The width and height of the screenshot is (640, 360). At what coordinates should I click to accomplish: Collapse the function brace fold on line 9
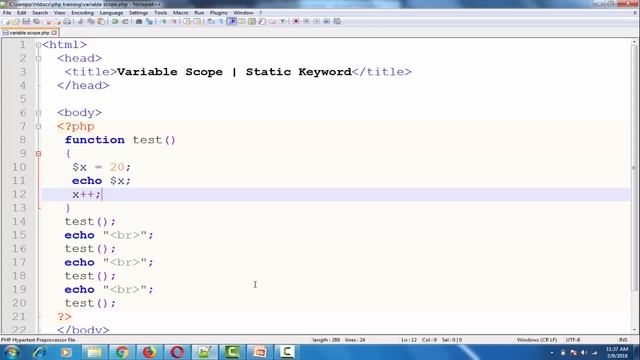click(38, 153)
